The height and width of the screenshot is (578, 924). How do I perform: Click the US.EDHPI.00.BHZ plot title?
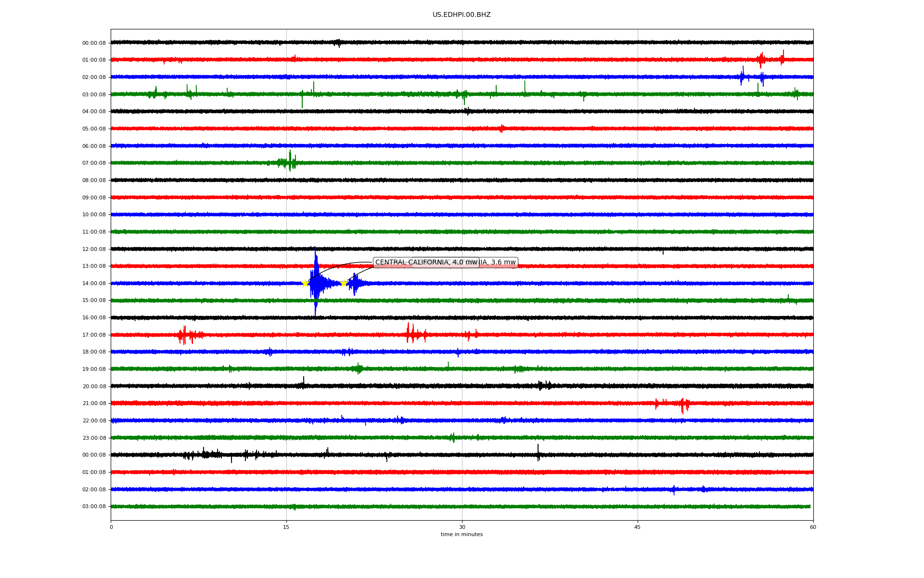click(462, 15)
